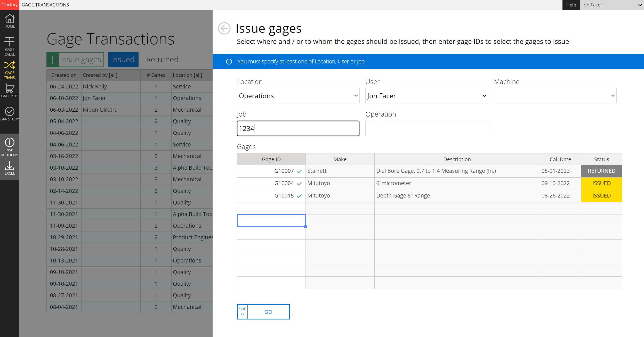Click the Excel download icon

click(x=10, y=168)
